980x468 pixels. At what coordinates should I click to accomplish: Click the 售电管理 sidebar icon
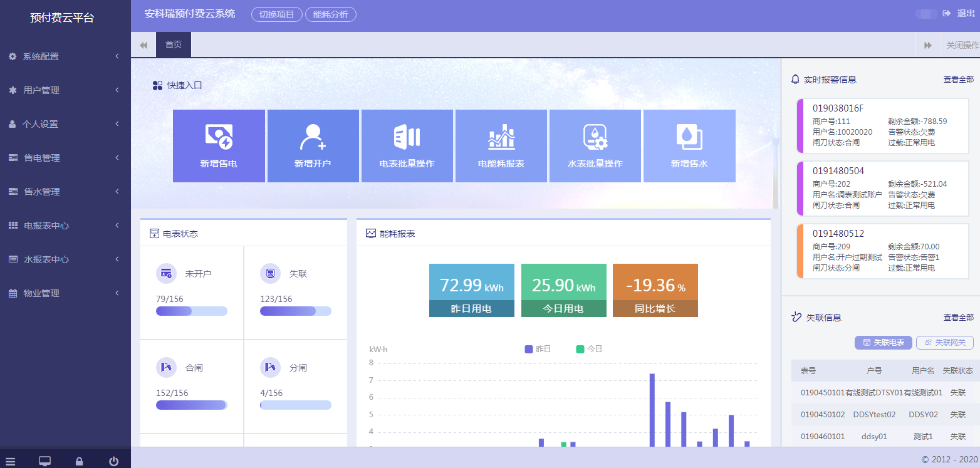(x=13, y=158)
